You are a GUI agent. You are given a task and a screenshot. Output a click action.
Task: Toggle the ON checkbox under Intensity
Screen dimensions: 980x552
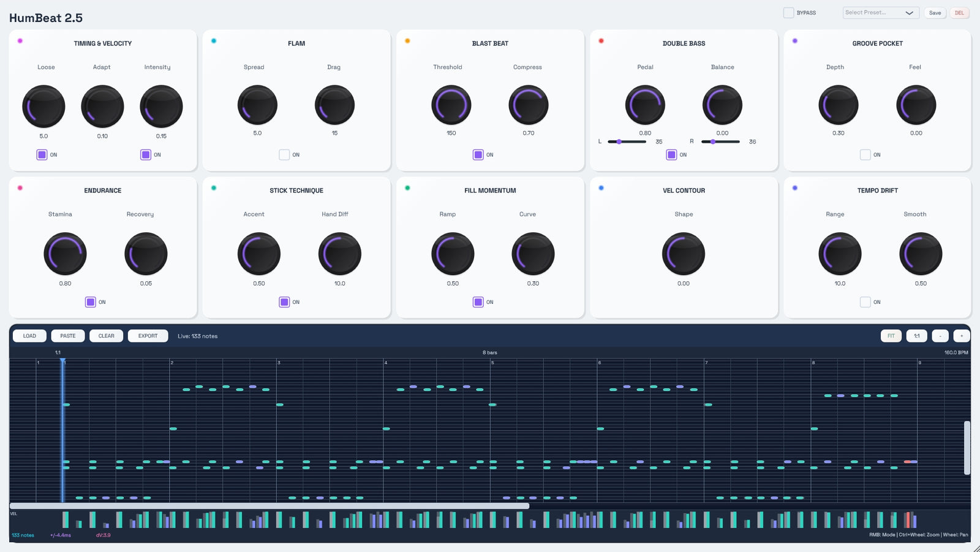click(146, 154)
